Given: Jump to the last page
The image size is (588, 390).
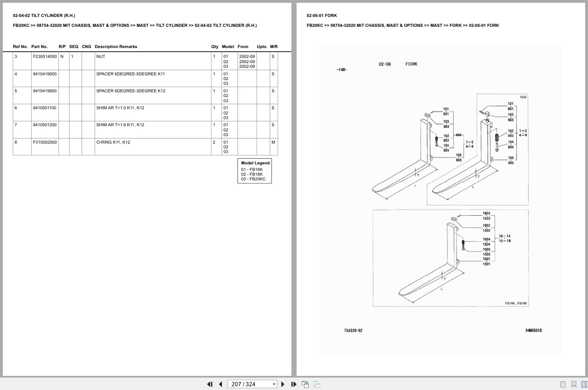Looking at the screenshot, I should click(x=294, y=384).
